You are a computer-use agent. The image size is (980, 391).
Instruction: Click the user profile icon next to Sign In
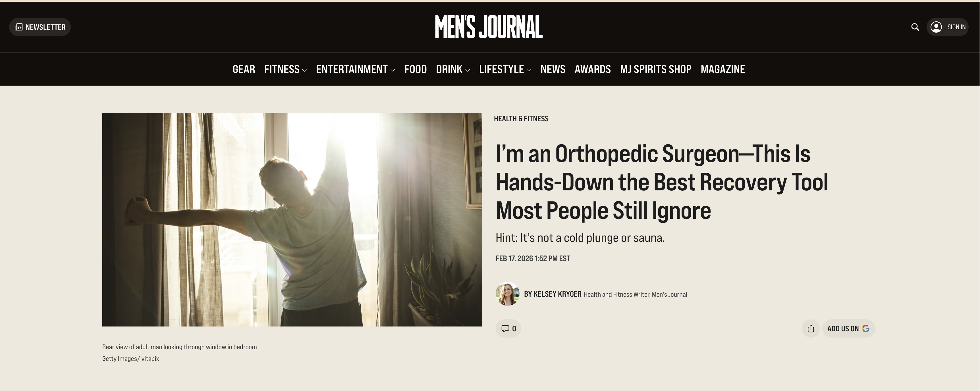[936, 27]
